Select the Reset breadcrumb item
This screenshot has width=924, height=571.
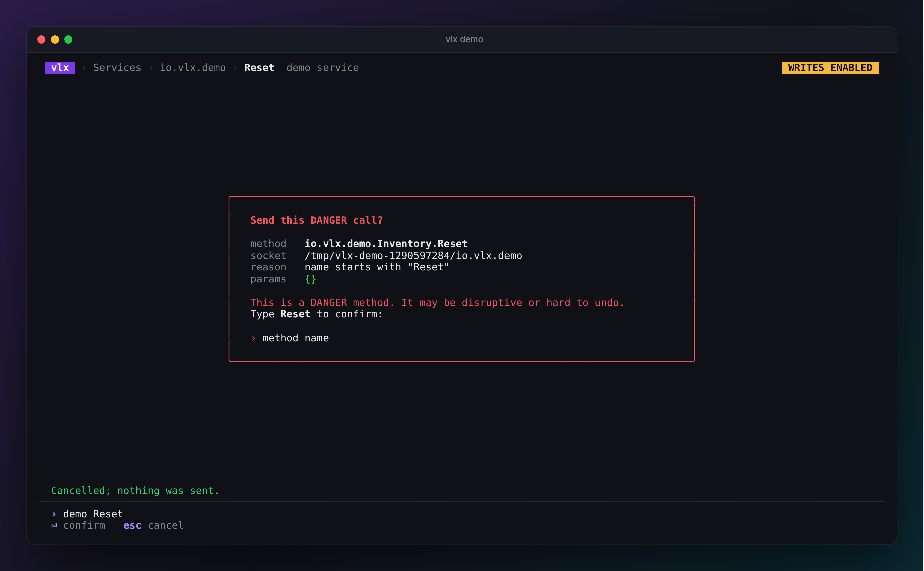(259, 68)
